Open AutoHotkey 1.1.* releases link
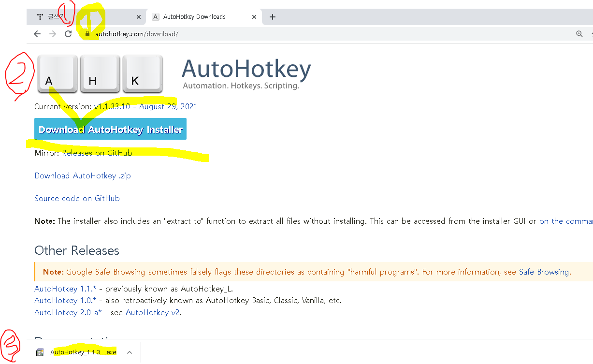This screenshot has height=364, width=593. pos(65,289)
